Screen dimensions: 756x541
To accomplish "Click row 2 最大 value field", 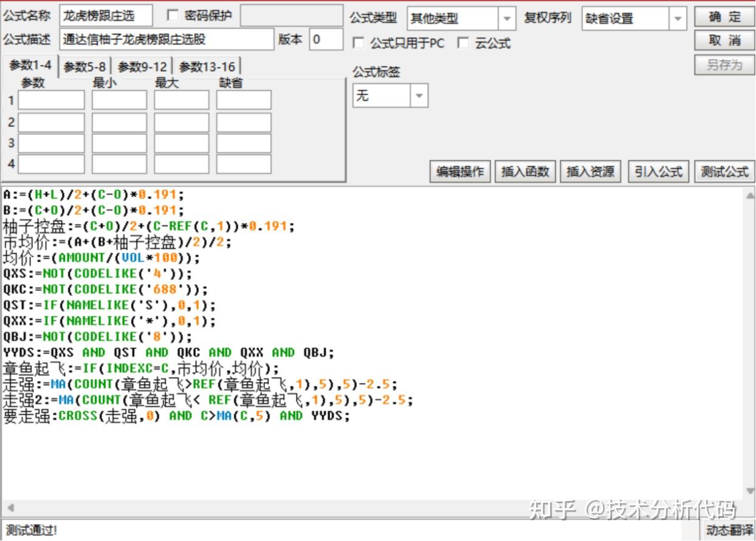I will [x=181, y=122].
